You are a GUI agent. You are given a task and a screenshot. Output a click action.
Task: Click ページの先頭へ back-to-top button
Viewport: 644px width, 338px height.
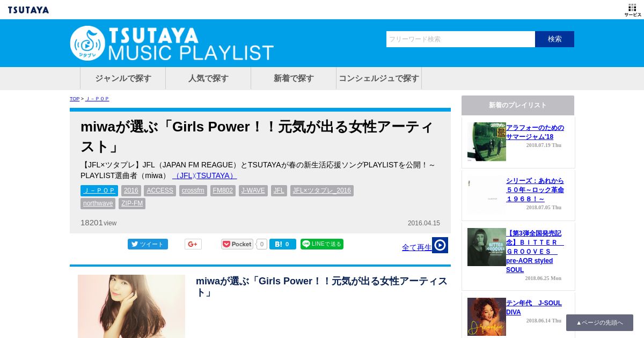(599, 322)
